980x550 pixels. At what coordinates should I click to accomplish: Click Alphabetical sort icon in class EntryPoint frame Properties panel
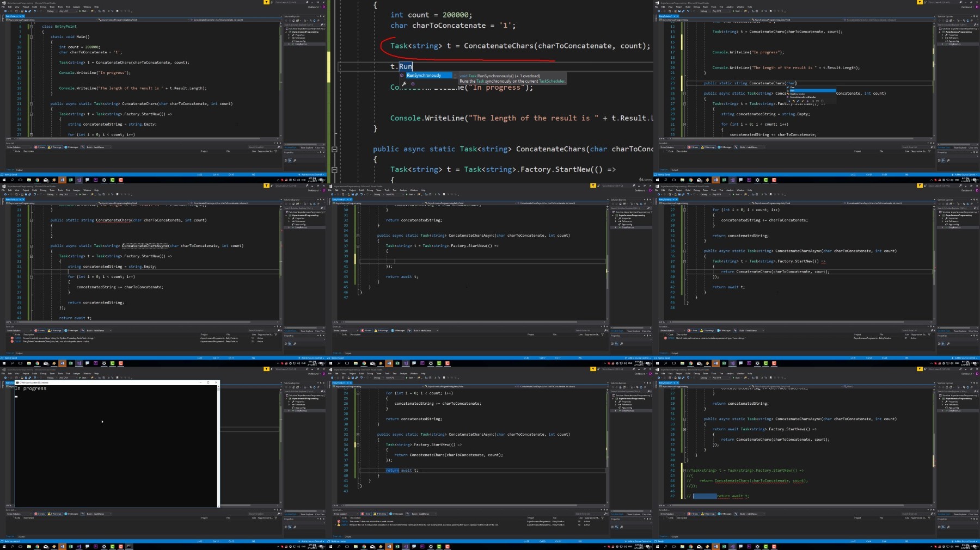tap(290, 160)
